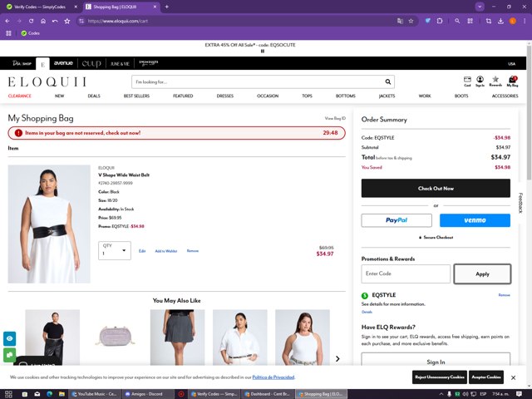Click Edit for the V Shape Wide Waist Belt
This screenshot has height=399, width=532.
tap(142, 251)
